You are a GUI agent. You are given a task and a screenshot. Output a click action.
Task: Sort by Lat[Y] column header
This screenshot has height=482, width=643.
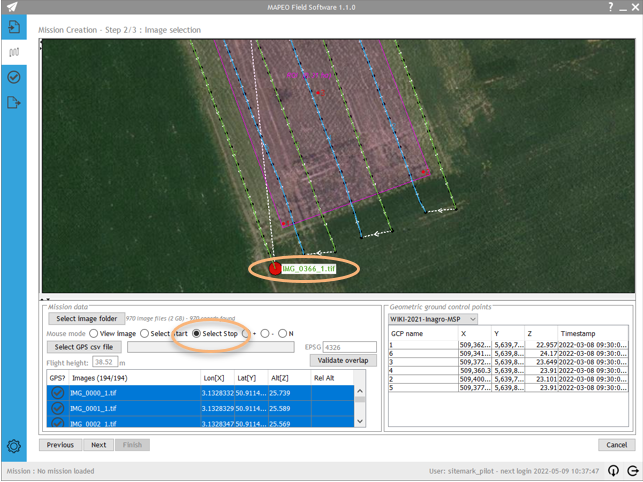(x=251, y=378)
